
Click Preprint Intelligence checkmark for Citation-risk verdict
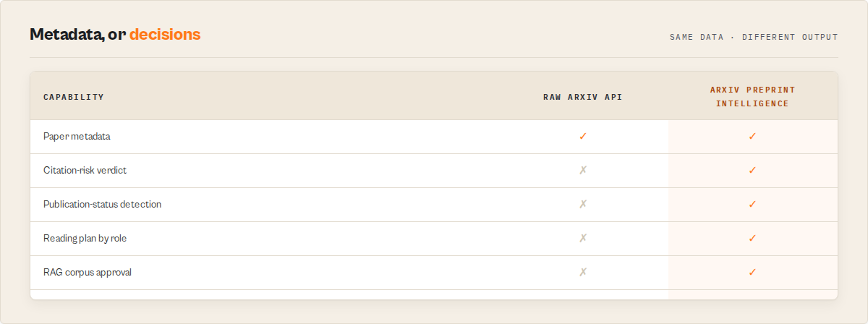tap(752, 170)
